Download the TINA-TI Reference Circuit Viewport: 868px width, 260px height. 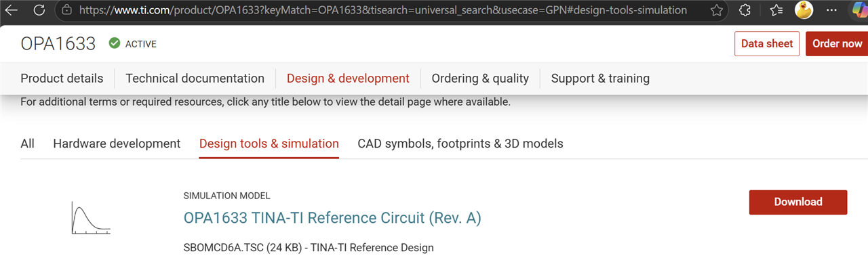798,202
